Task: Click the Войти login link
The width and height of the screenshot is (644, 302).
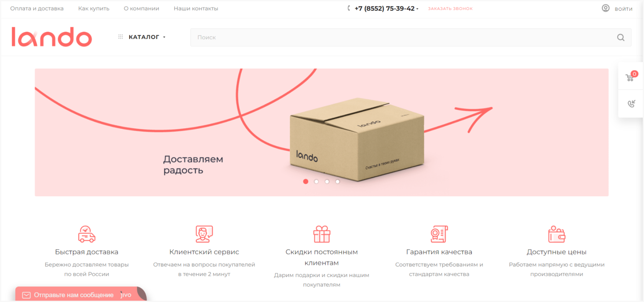Action: pos(623,9)
